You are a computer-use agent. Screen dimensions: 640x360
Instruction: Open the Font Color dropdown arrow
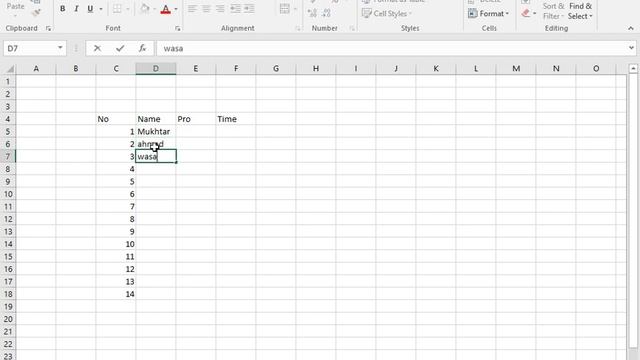[176, 9]
